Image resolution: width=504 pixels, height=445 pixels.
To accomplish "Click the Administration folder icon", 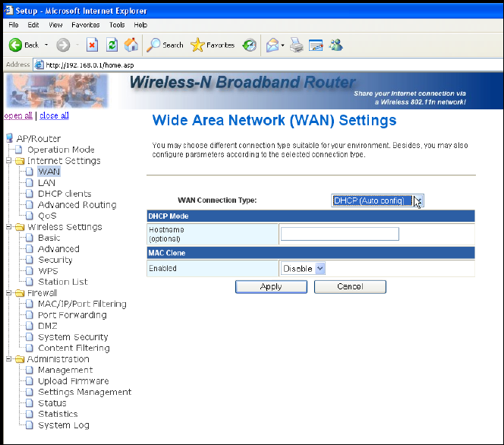I will tap(20, 359).
